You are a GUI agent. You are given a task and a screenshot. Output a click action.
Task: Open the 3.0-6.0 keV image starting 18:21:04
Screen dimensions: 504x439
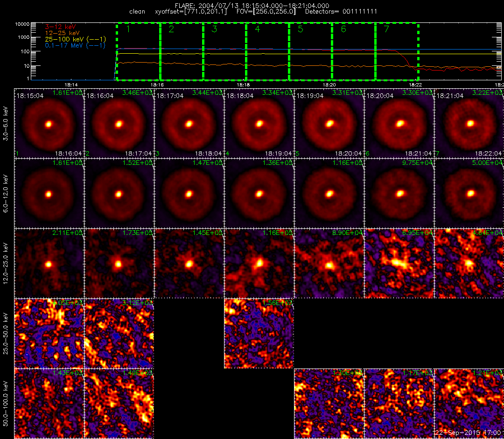(x=469, y=124)
